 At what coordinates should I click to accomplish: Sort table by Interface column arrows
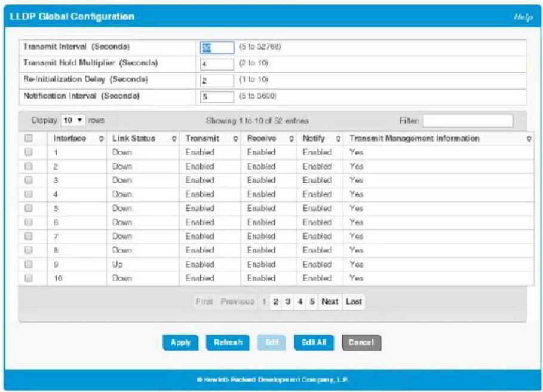pos(101,139)
